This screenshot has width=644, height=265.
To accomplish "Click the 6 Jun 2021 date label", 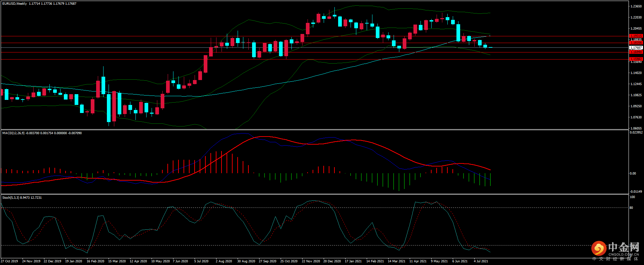I will coord(460,261).
